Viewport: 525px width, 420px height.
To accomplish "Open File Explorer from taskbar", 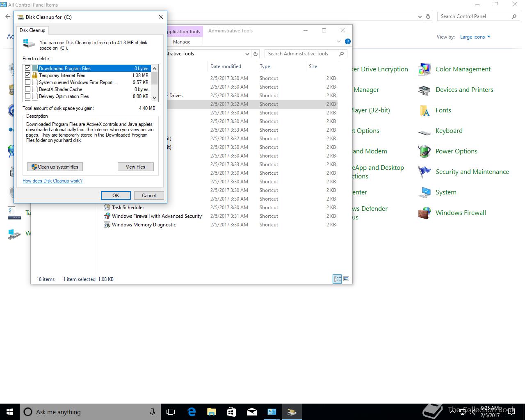I will (x=211, y=412).
